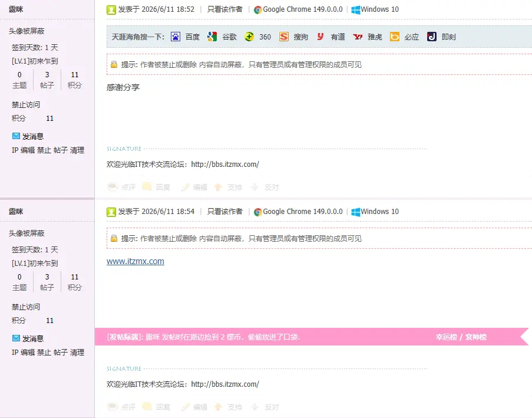Click 只看该作者 on the 18:52 post
This screenshot has height=418, width=532.
224,9
